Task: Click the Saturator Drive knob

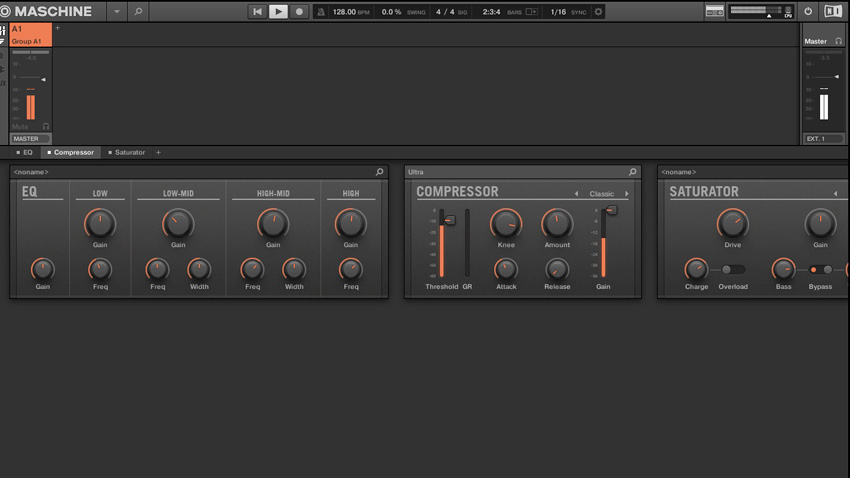Action: [x=732, y=224]
